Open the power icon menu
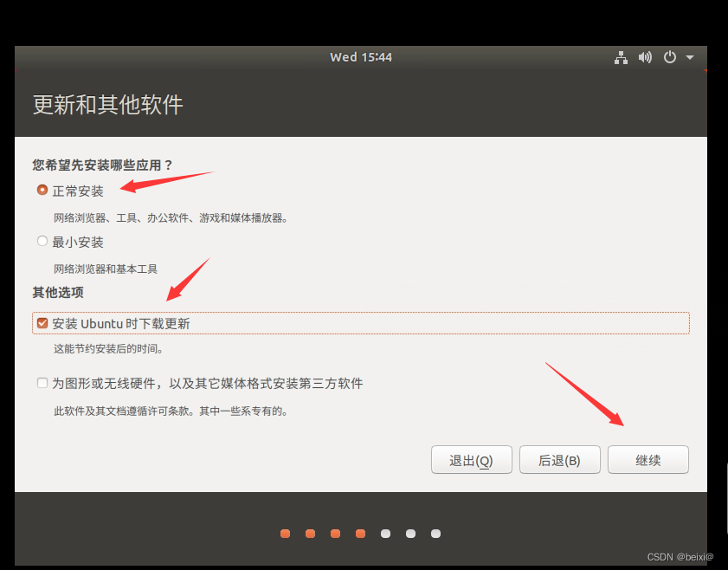The height and width of the screenshot is (570, 728). tap(669, 57)
